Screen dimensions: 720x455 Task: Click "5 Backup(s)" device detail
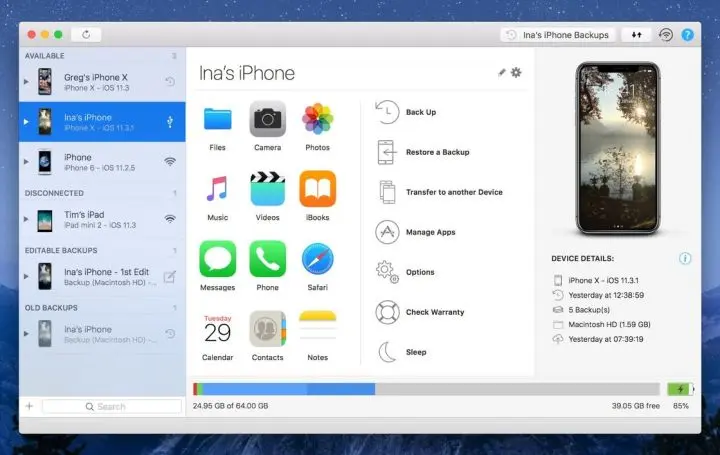coord(589,310)
